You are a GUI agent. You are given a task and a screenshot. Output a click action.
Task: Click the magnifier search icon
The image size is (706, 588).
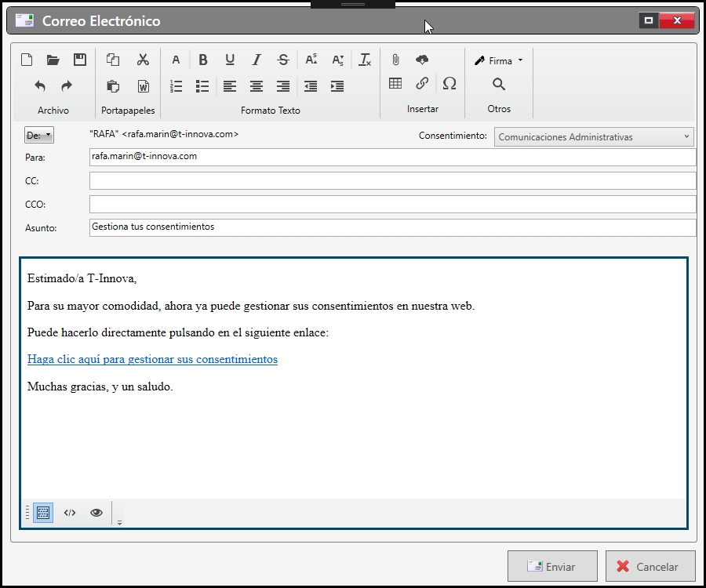click(x=499, y=84)
